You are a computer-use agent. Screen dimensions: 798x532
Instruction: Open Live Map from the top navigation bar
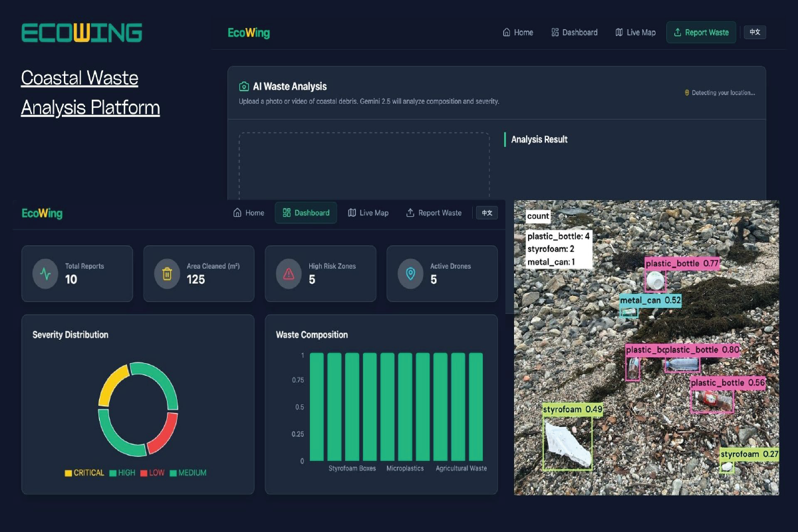(x=635, y=33)
